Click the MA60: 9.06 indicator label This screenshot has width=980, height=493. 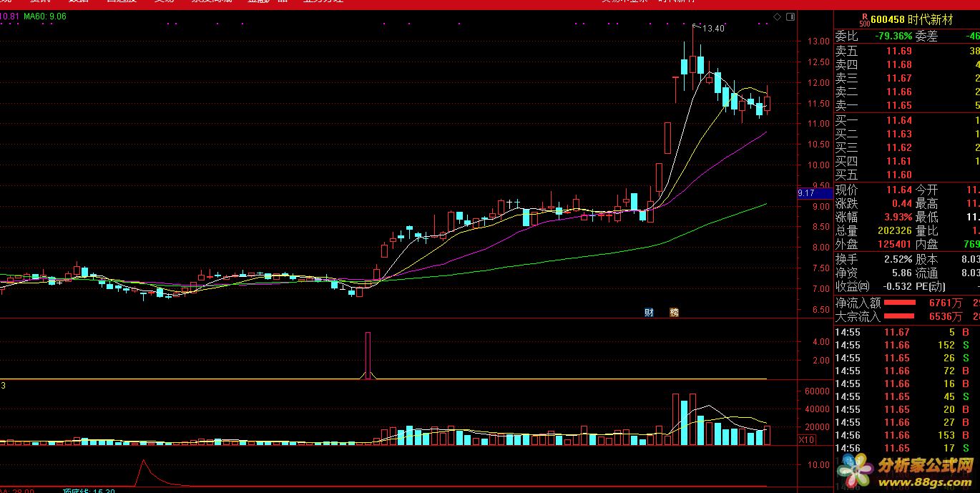pyautogui.click(x=45, y=16)
